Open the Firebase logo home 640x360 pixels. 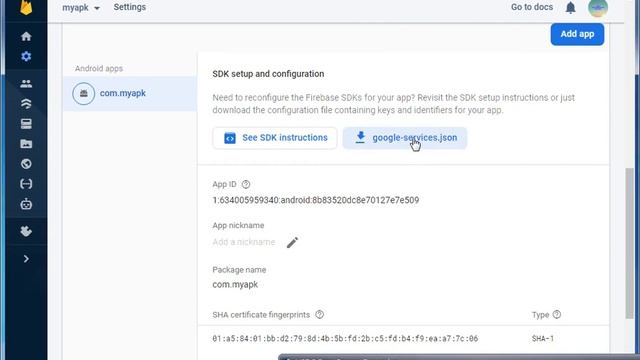26,7
